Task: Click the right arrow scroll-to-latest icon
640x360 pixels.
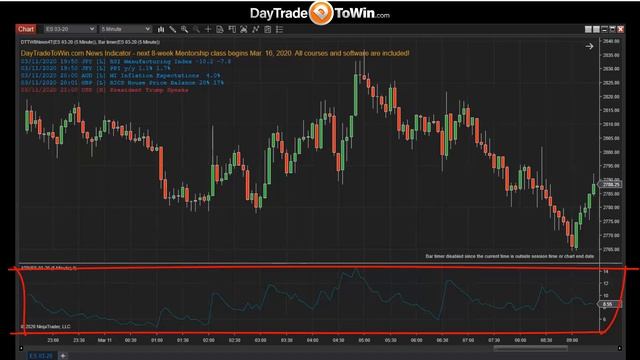Action: pyautogui.click(x=589, y=47)
